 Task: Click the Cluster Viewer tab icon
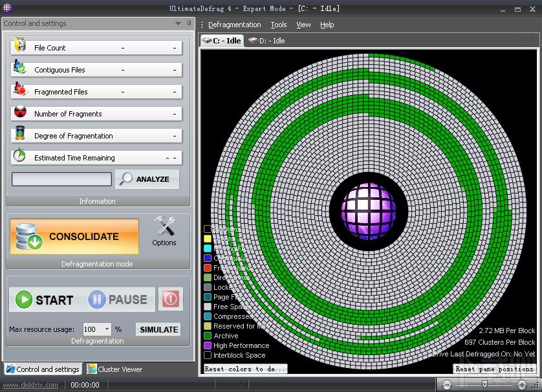pos(92,369)
